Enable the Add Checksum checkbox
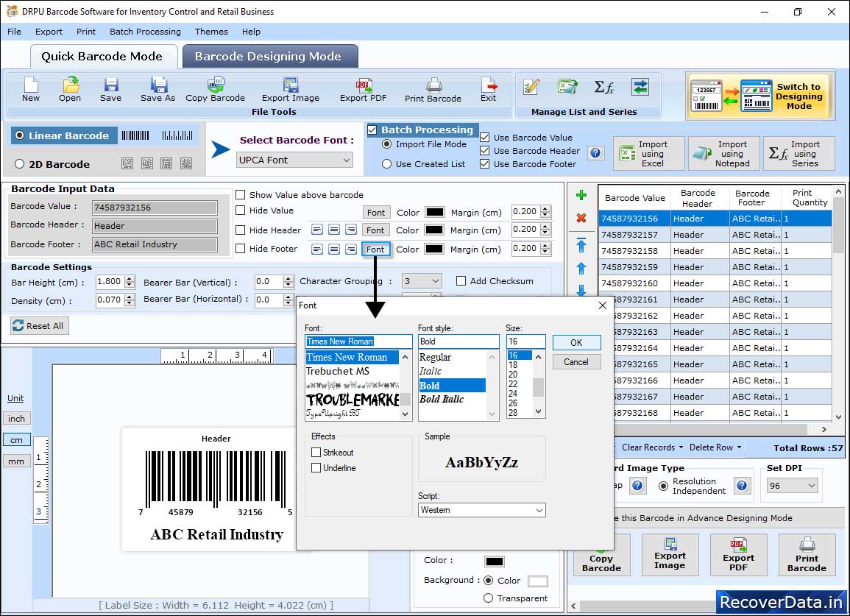The width and height of the screenshot is (850, 616). (461, 281)
